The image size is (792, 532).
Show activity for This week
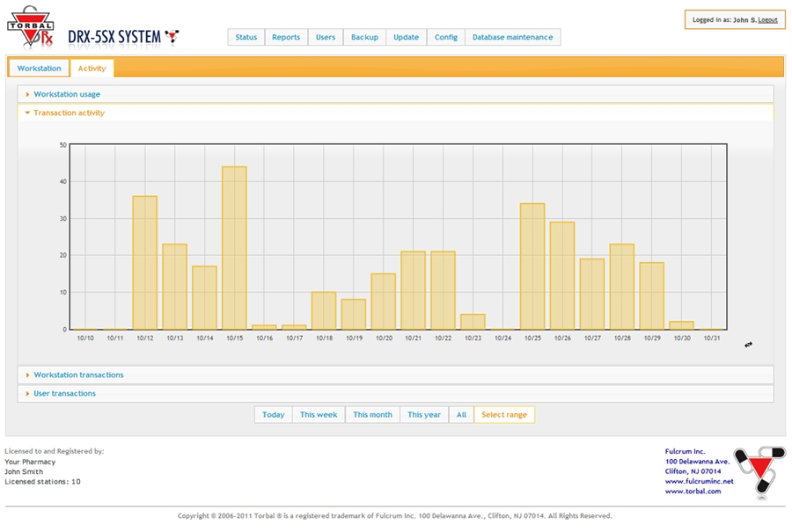pyautogui.click(x=319, y=414)
